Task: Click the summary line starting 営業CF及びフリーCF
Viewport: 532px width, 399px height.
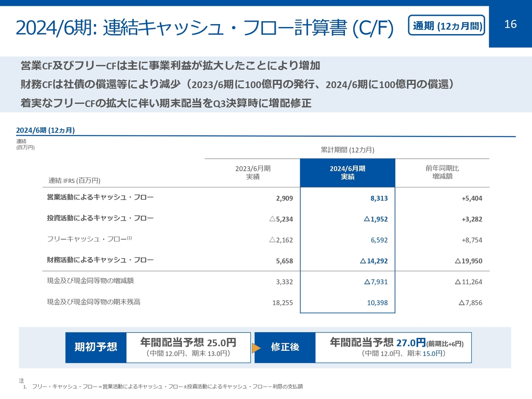Action: (170, 66)
